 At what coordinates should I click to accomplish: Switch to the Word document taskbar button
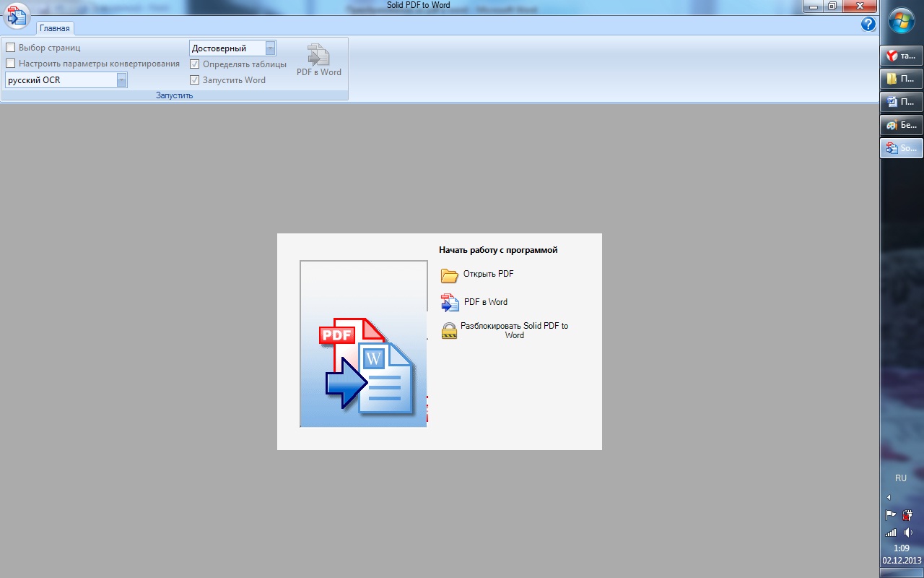(902, 102)
